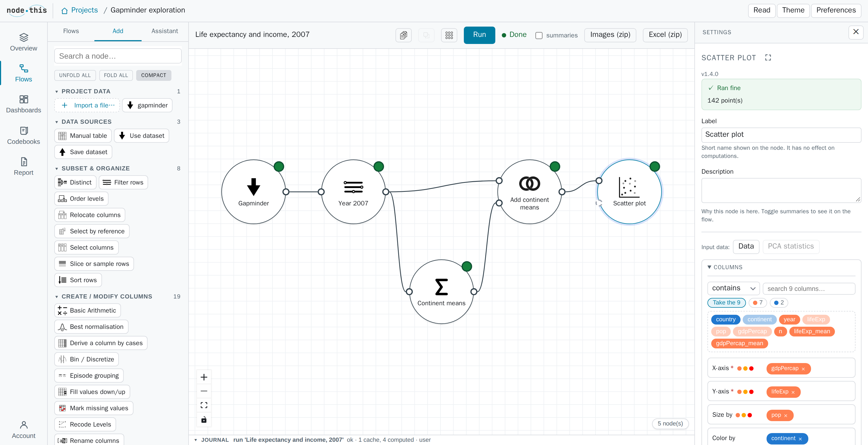
Task: Click the Projects home icon
Action: pyautogui.click(x=64, y=11)
